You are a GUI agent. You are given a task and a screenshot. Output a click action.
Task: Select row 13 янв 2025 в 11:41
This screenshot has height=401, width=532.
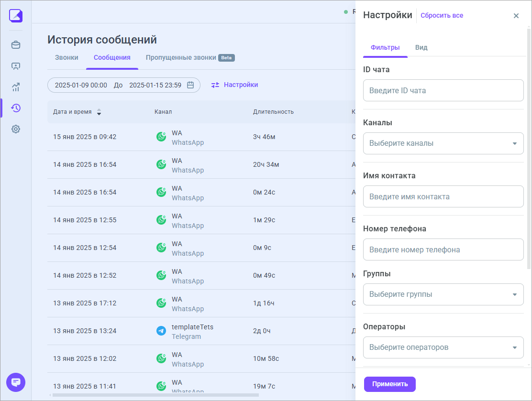(x=201, y=383)
